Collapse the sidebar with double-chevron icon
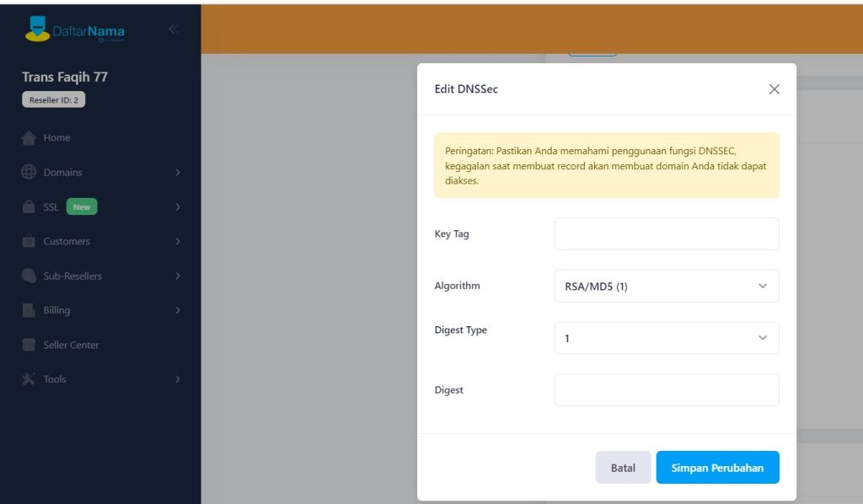The height and width of the screenshot is (504, 863). 174,29
